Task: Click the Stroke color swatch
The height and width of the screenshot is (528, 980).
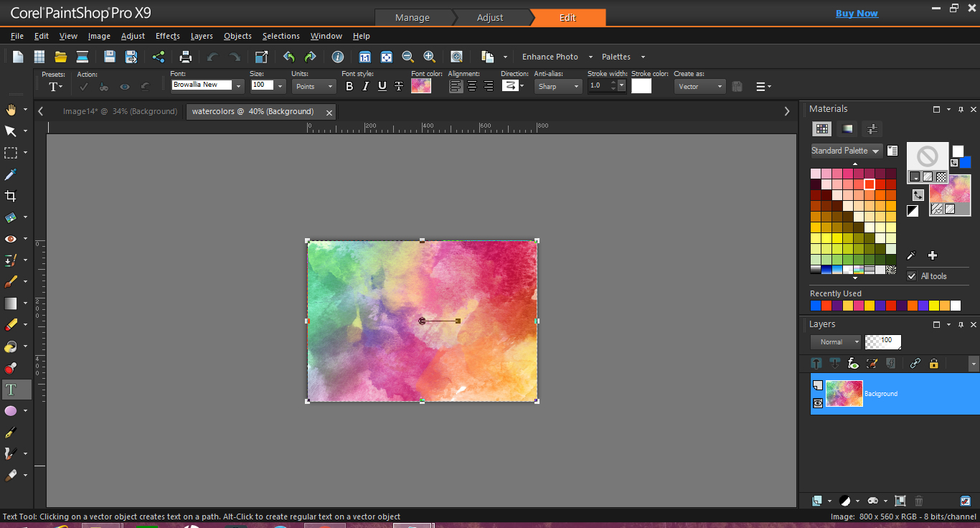Action: pyautogui.click(x=641, y=86)
